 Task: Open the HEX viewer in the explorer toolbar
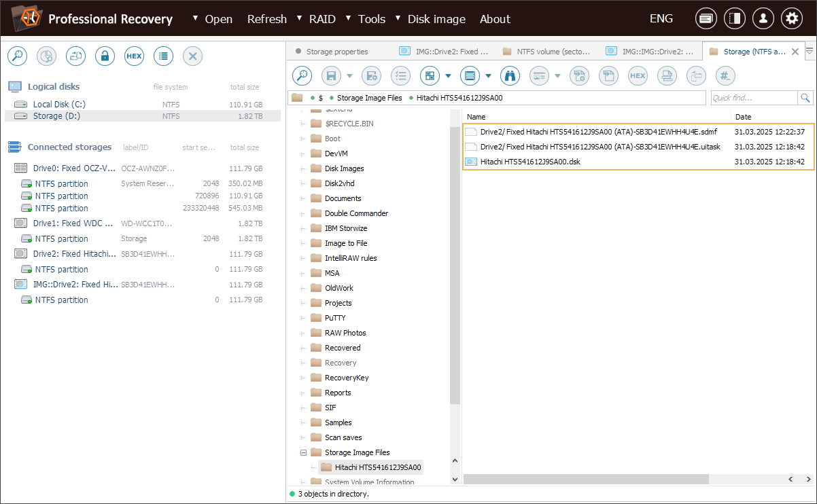point(638,76)
